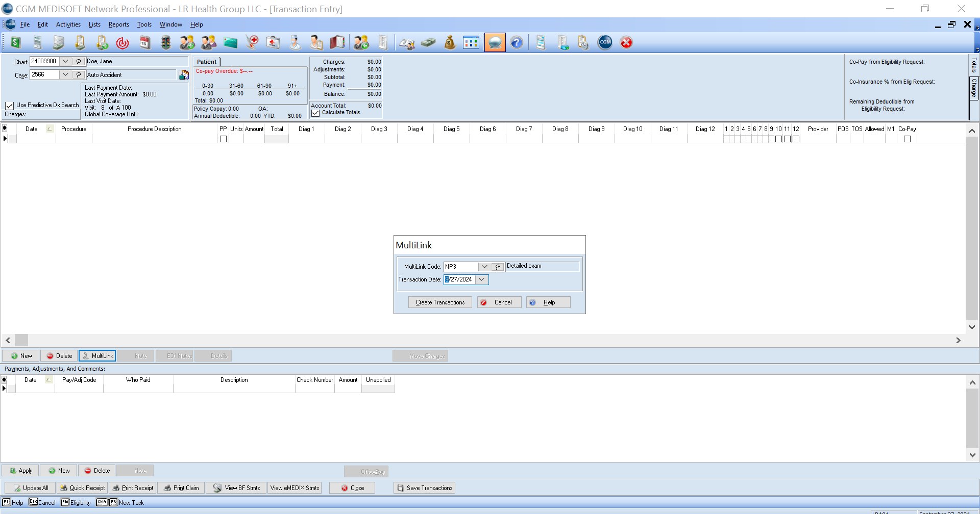Click the money bag toolbar icon
980x514 pixels.
[x=450, y=43]
